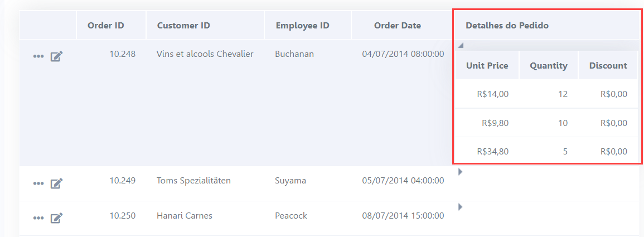
Task: Expand order details for order 10.250
Action: (460, 207)
